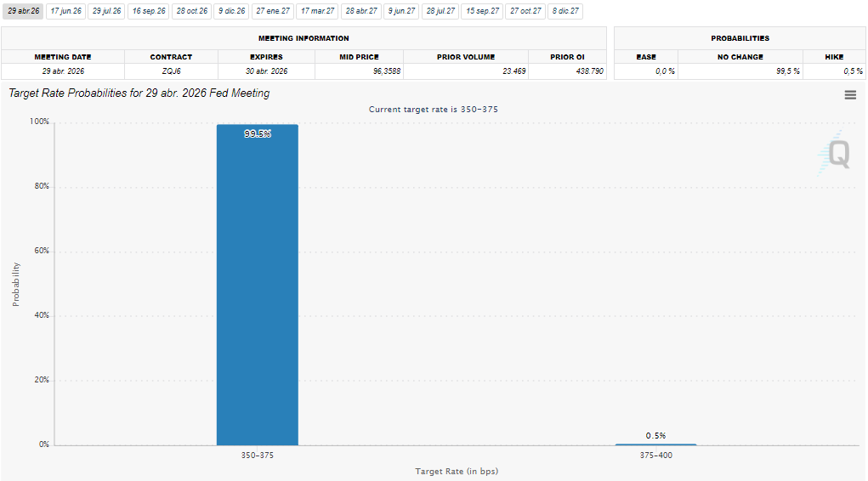868x481 pixels.
Task: Go to the 27 oct.27 meeting tab
Action: pyautogui.click(x=525, y=11)
